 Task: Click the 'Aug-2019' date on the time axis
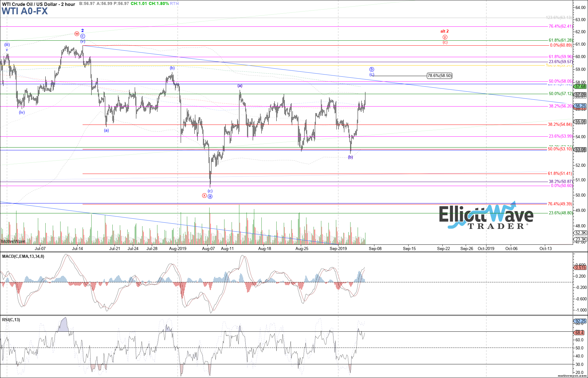tap(178, 248)
